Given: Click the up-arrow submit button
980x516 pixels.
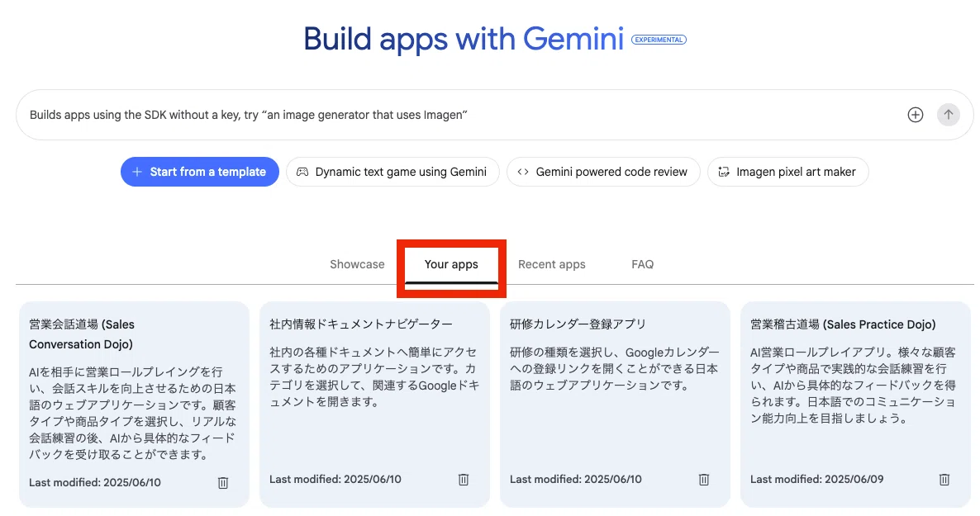Looking at the screenshot, I should pyautogui.click(x=948, y=115).
